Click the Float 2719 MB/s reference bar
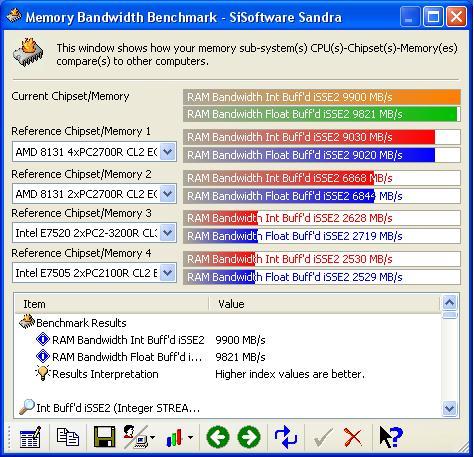 coord(322,236)
